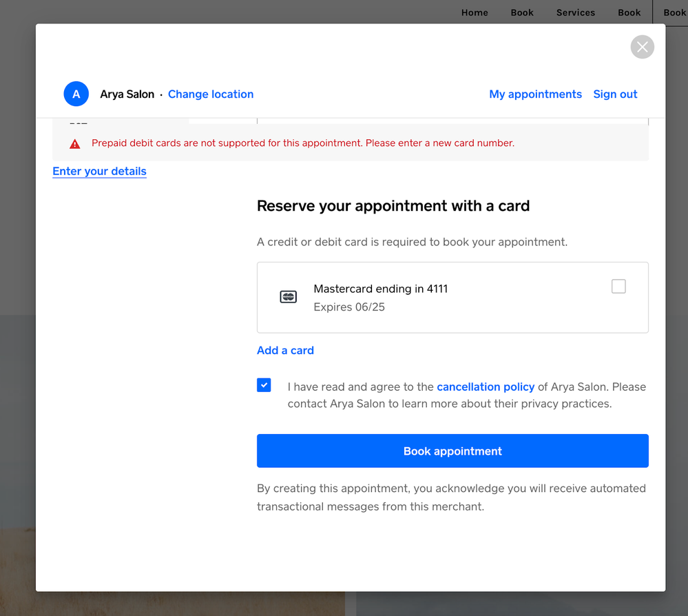Open the Home menu item

click(475, 12)
